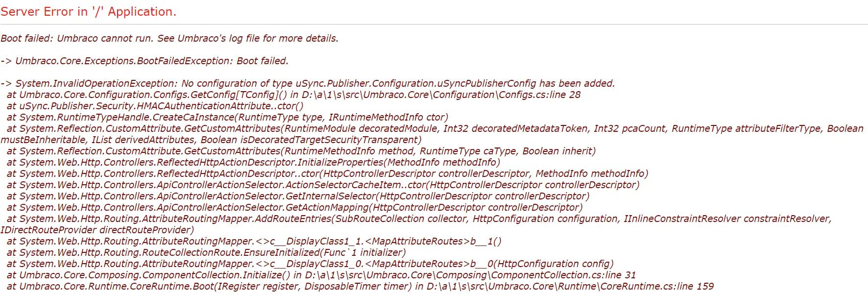868x295 pixels.
Task: Click the ReflectedHttpActionDescriptor..ctor stack line
Action: coord(327,173)
